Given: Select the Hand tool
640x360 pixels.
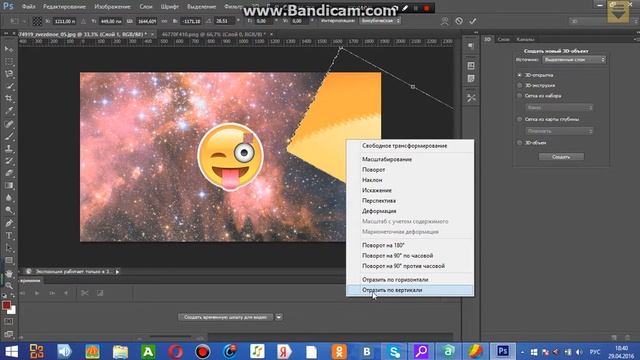Looking at the screenshot, I should point(9,273).
